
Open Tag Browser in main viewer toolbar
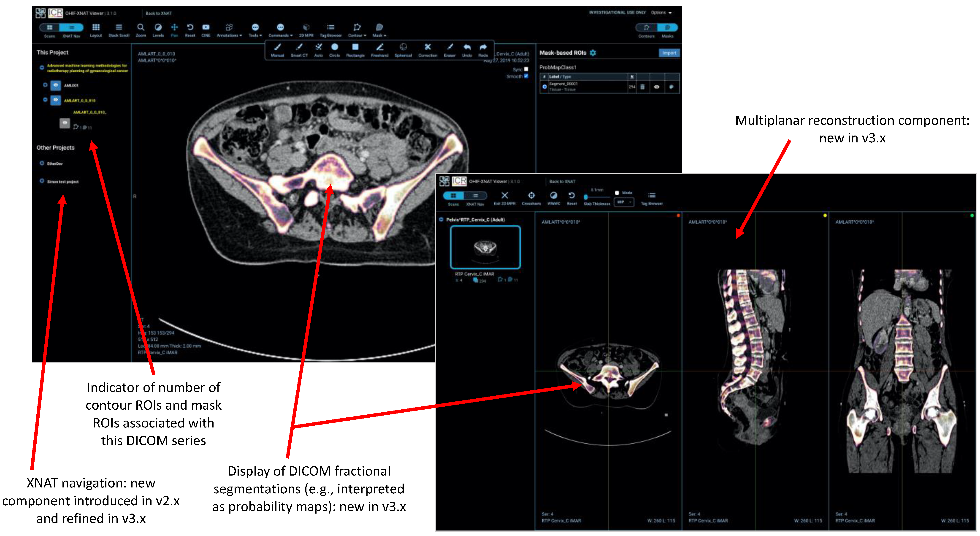coord(331,30)
